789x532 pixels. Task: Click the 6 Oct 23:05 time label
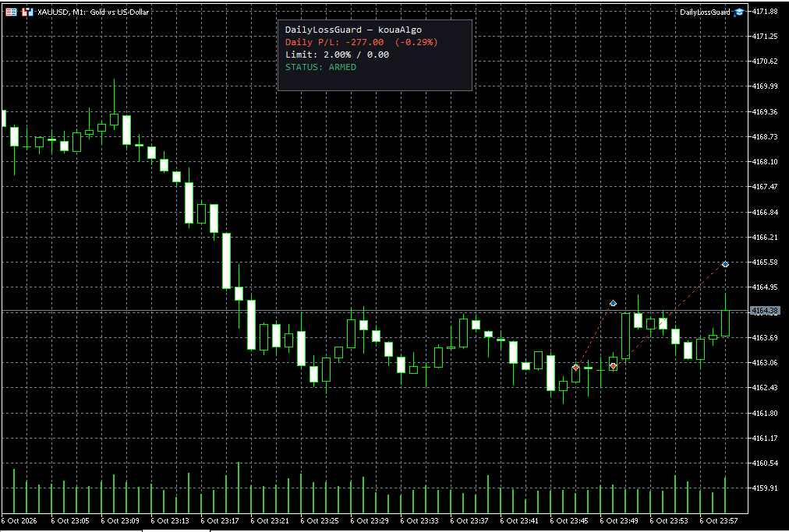70,520
